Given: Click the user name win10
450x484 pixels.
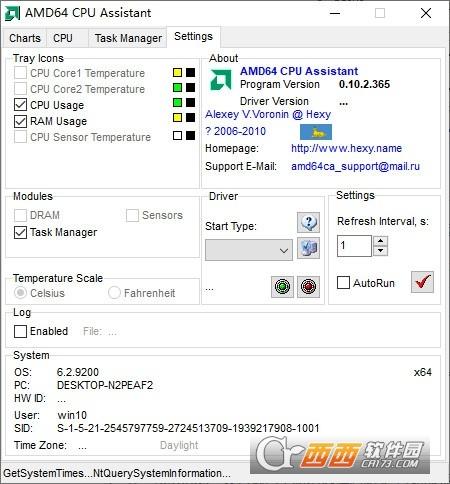Looking at the screenshot, I should 72,415.
